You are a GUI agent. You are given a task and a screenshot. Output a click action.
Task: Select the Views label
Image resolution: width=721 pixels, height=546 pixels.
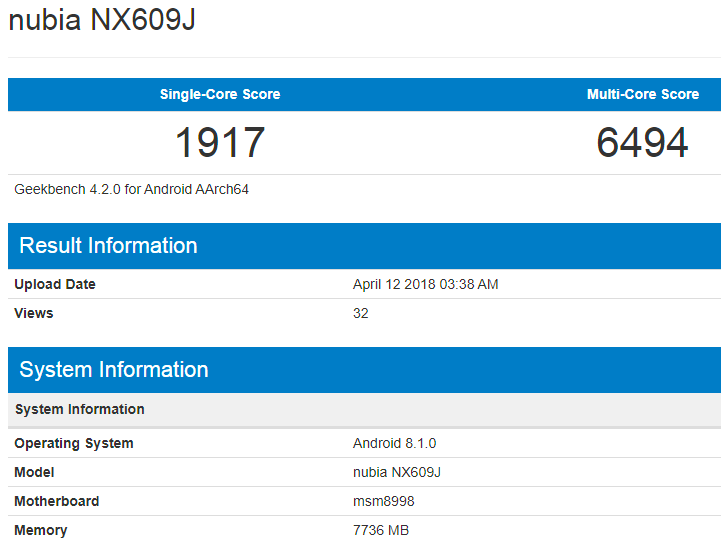pyautogui.click(x=34, y=313)
